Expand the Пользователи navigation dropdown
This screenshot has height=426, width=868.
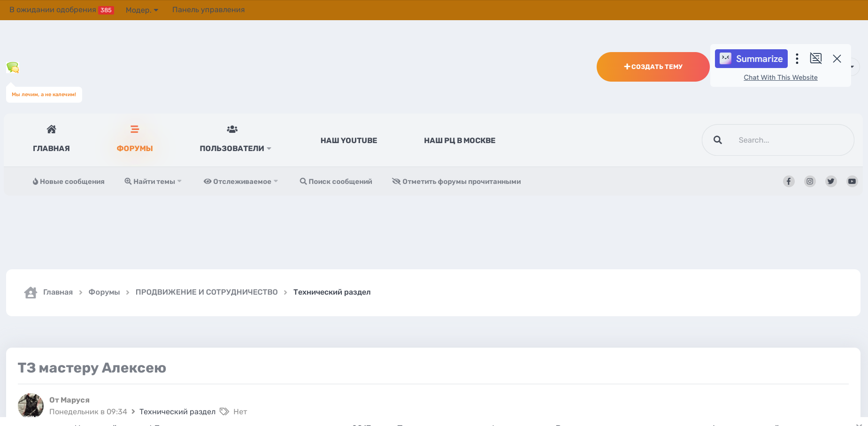[x=235, y=148]
